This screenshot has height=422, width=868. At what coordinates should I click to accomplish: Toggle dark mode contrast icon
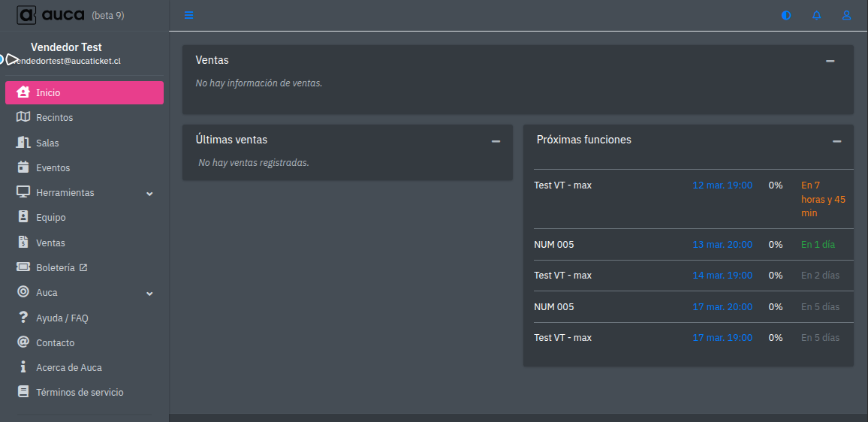786,15
